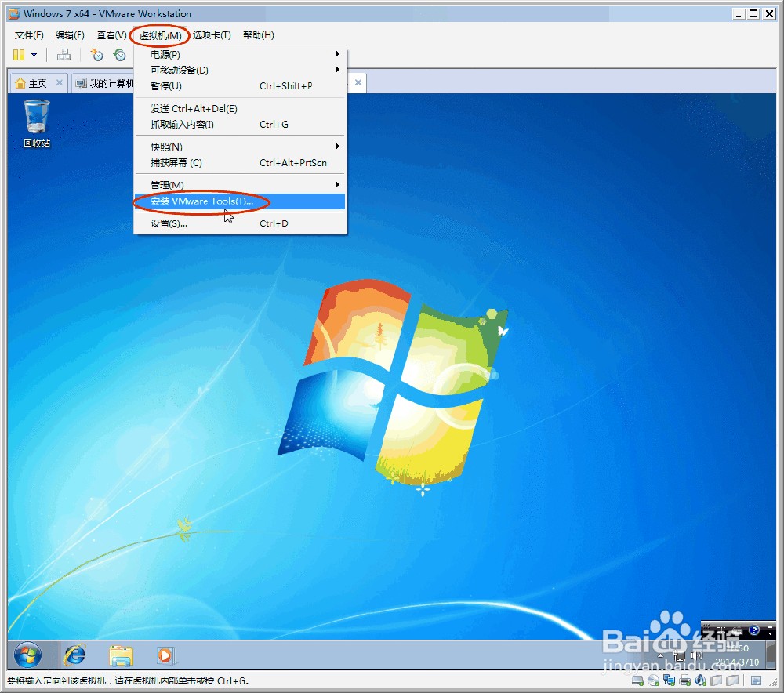Choose 抓取输入内容(I) menu entry
The height and width of the screenshot is (693, 784).
(x=240, y=125)
